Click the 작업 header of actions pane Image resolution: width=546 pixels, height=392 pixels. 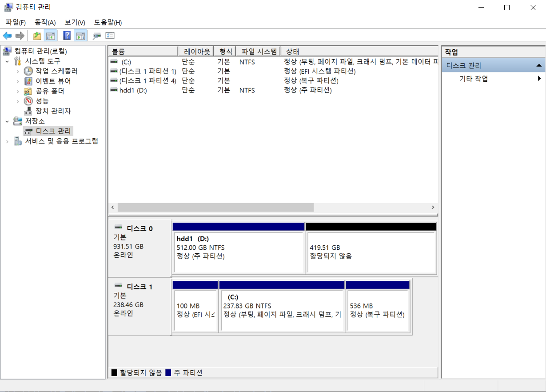[493, 52]
